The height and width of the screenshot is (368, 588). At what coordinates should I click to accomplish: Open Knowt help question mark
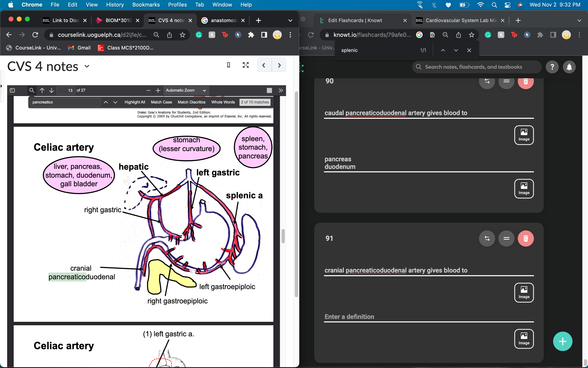552,67
